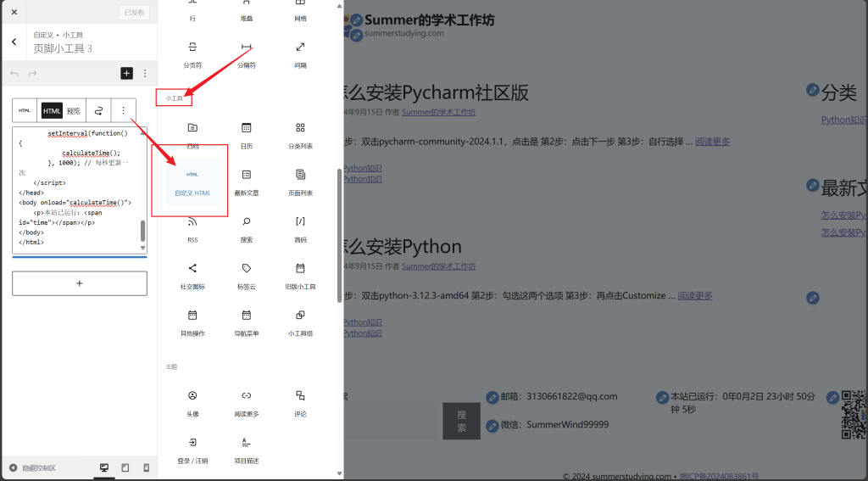
Task: Insert the 其他操作 (Meta) block
Action: tap(192, 322)
